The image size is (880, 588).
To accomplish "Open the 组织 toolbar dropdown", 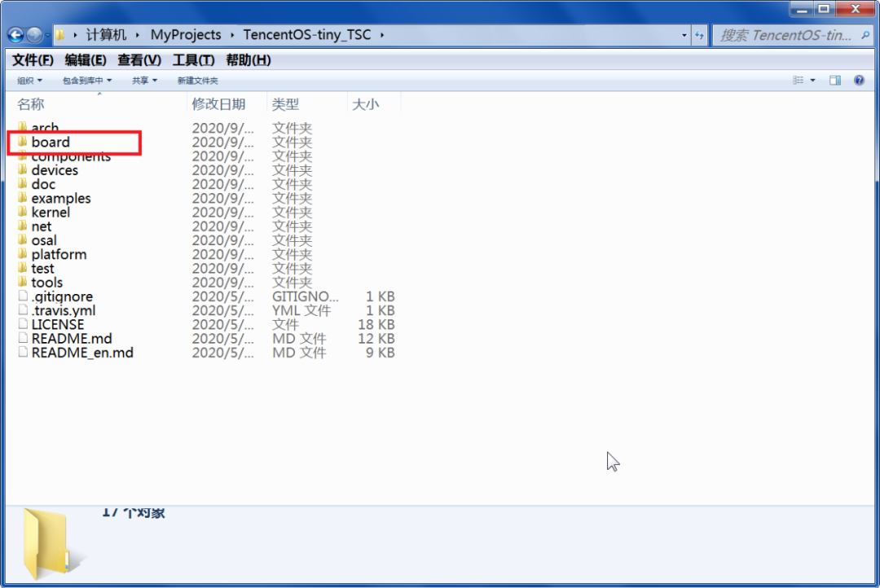I will point(30,81).
